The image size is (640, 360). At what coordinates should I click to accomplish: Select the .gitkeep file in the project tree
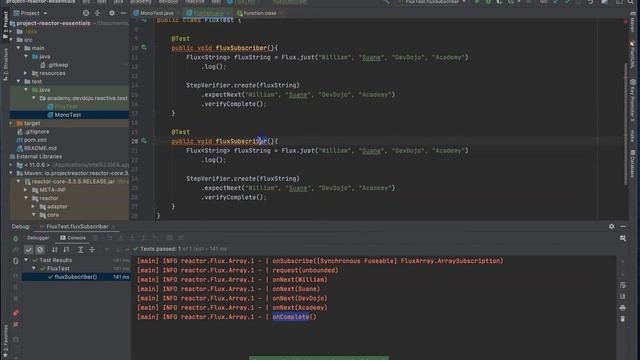pyautogui.click(x=54, y=65)
